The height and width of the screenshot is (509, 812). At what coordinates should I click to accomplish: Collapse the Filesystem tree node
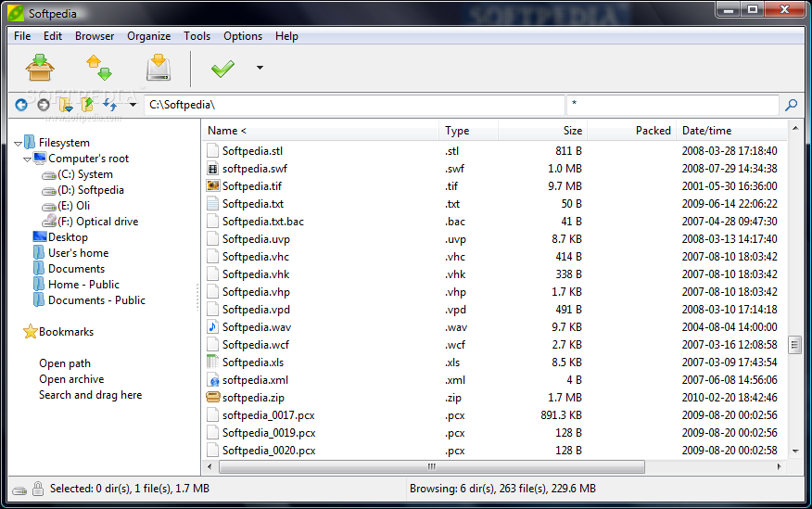tap(19, 144)
